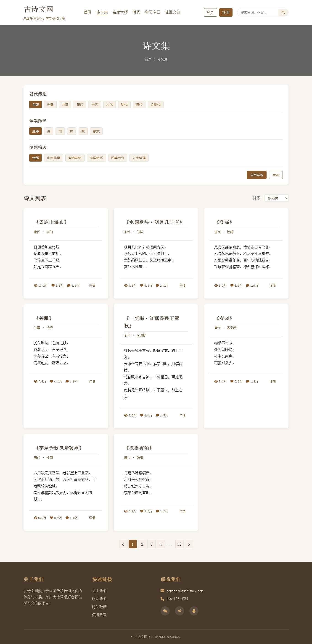Click comment icon on 《登高》 card

coord(247,285)
